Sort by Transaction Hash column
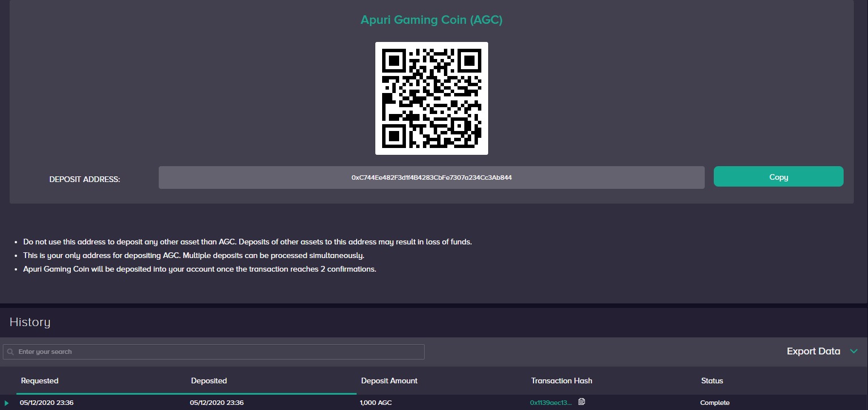 (x=561, y=381)
